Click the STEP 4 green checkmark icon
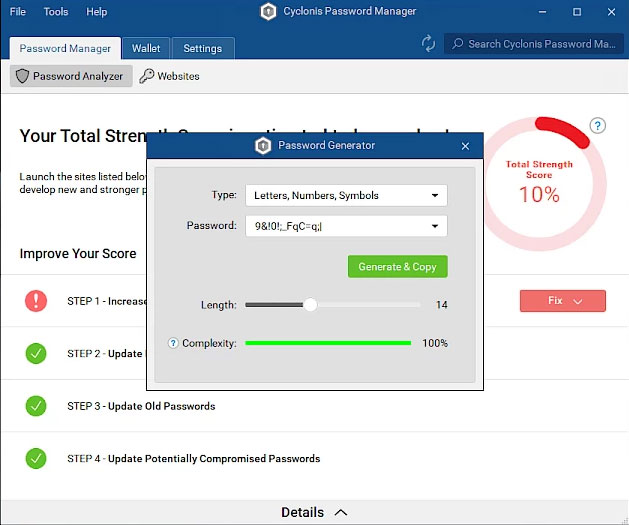The width and height of the screenshot is (629, 525). click(36, 458)
